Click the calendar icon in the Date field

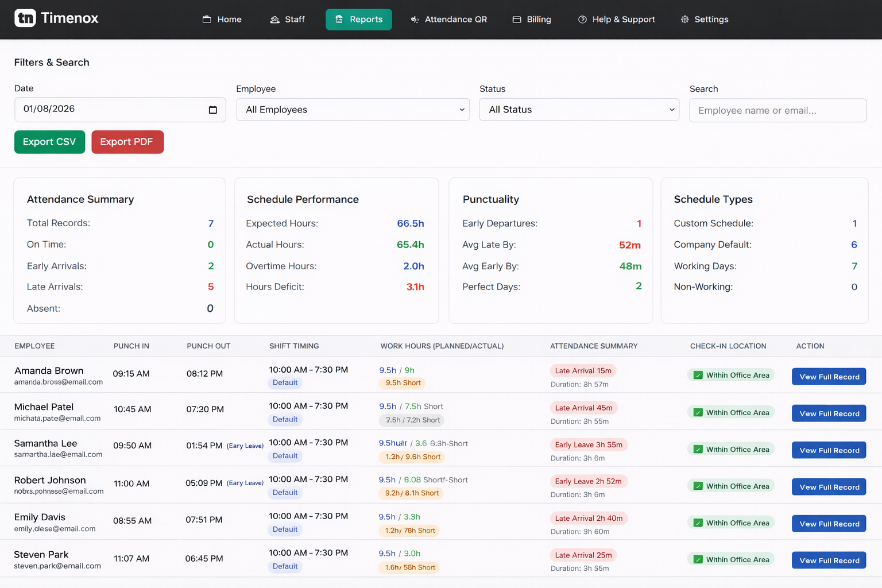click(x=213, y=109)
